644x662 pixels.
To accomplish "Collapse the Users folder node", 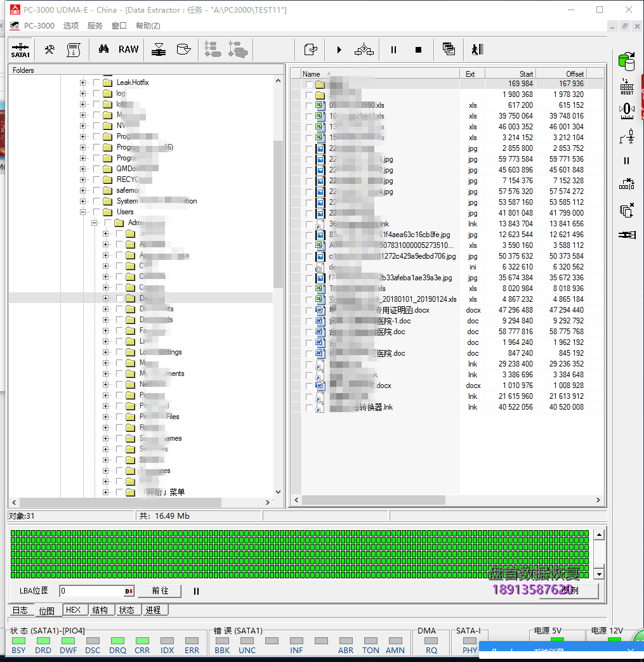I will point(83,212).
